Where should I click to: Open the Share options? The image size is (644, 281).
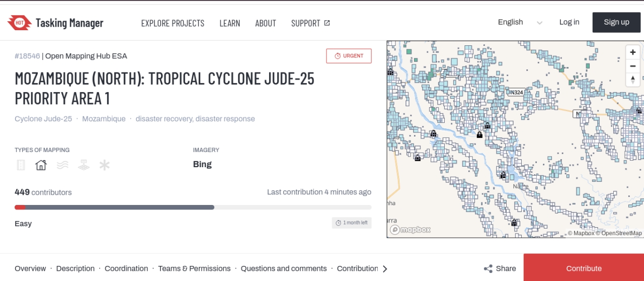point(500,268)
